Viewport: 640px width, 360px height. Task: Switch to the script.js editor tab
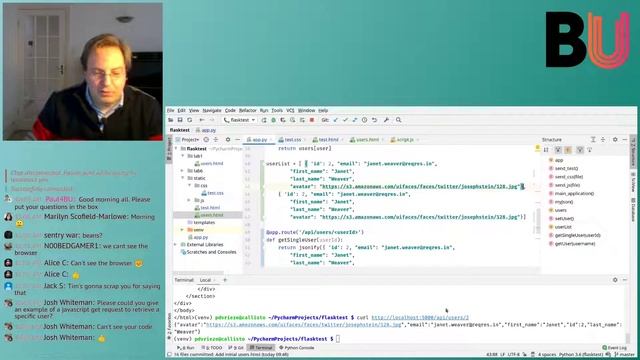click(x=403, y=140)
